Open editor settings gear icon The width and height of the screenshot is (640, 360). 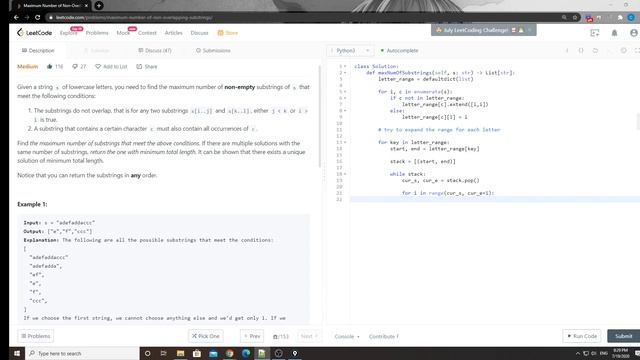coord(623,51)
